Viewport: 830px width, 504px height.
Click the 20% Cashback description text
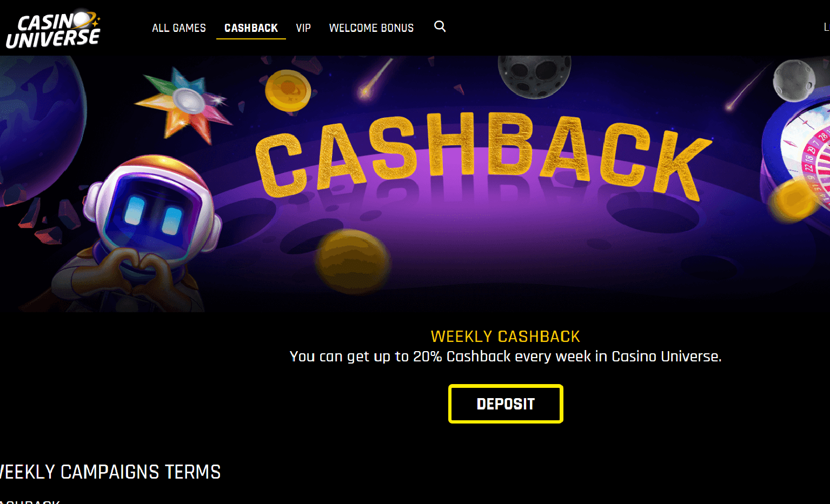[x=506, y=357]
